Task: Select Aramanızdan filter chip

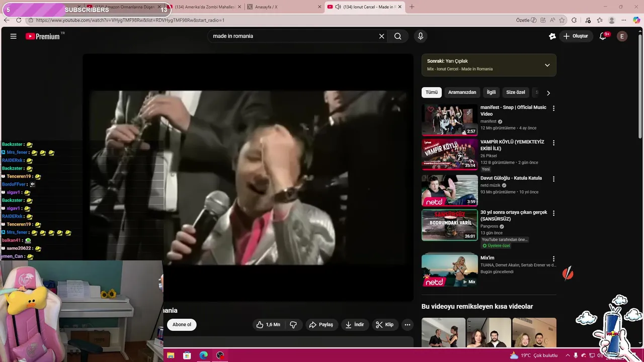Action: tap(462, 93)
